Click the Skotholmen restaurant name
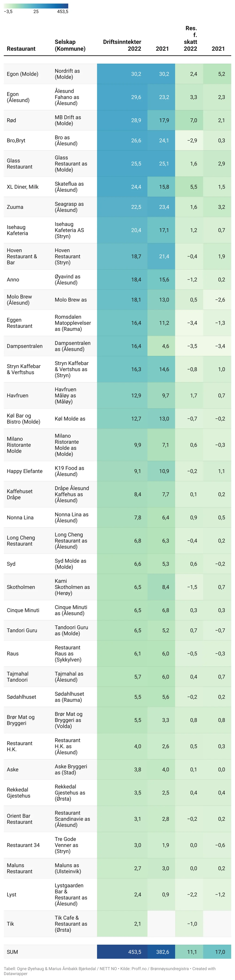The image size is (235, 980). click(21, 587)
